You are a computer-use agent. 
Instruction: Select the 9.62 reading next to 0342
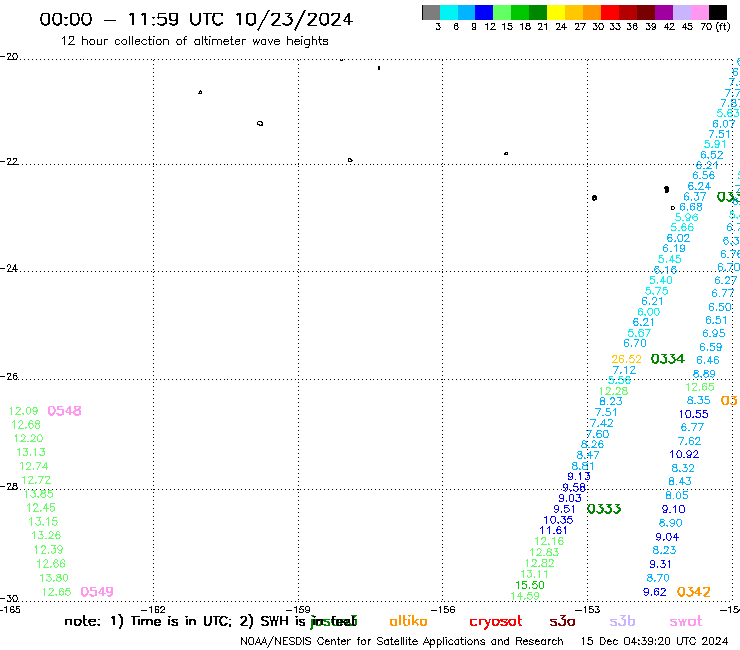655,592
